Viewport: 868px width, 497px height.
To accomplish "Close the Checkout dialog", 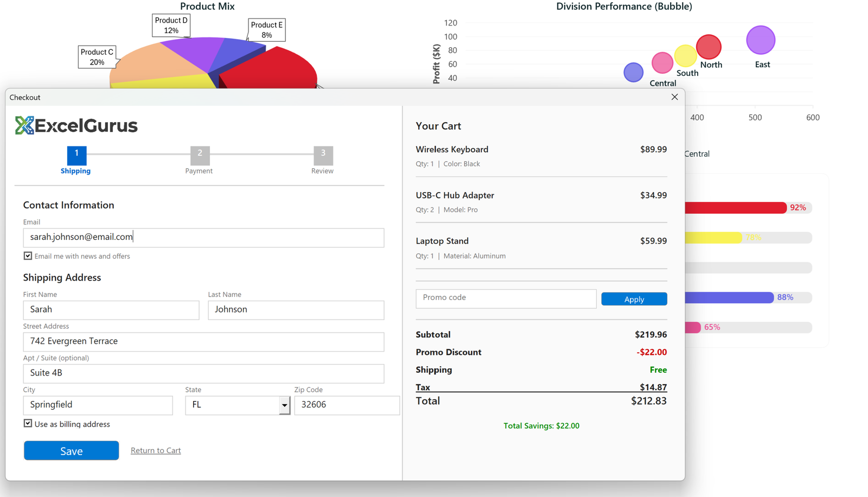I will coord(674,97).
